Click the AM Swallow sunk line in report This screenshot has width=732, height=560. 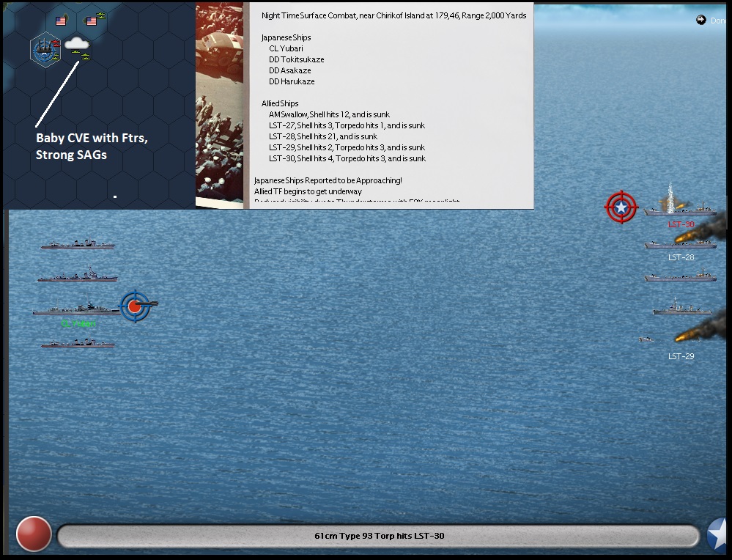329,114
